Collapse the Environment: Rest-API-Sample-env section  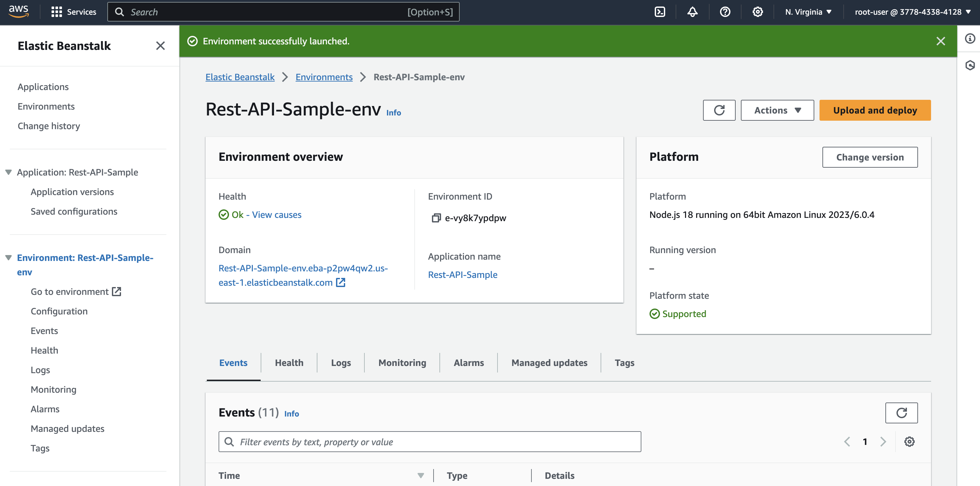[8, 258]
